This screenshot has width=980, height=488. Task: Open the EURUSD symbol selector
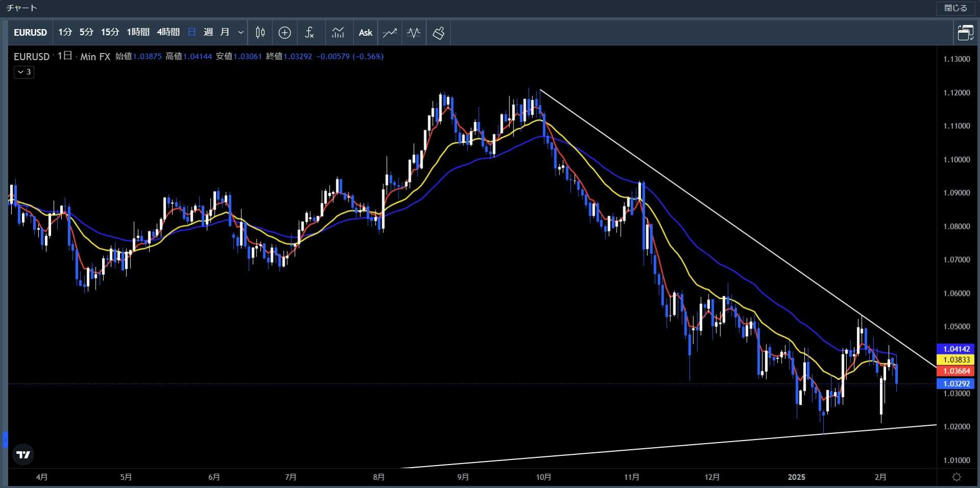coord(30,33)
